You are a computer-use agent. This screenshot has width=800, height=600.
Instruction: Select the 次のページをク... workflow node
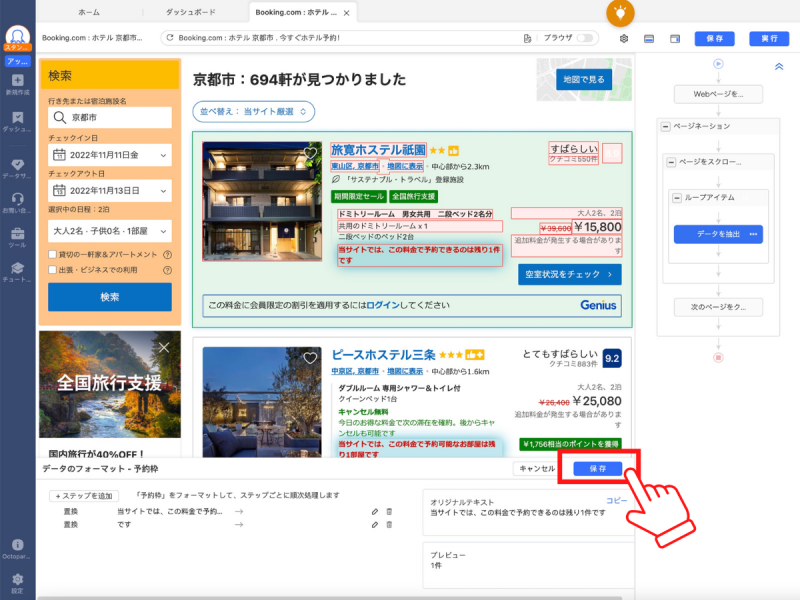(x=718, y=307)
